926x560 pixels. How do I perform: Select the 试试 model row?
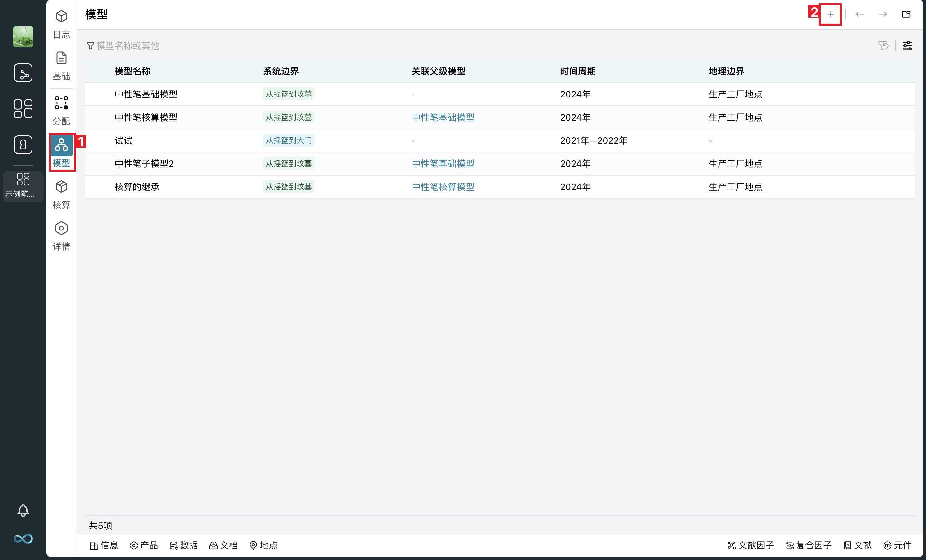point(124,140)
